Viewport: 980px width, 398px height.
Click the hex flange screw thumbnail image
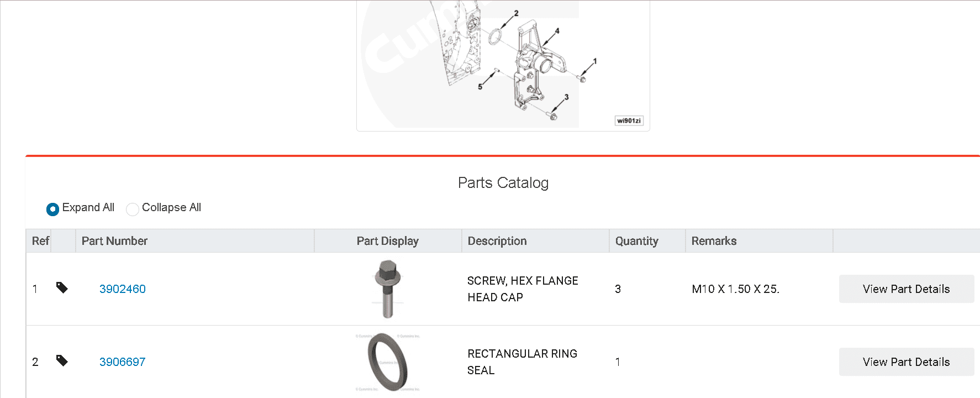(388, 289)
